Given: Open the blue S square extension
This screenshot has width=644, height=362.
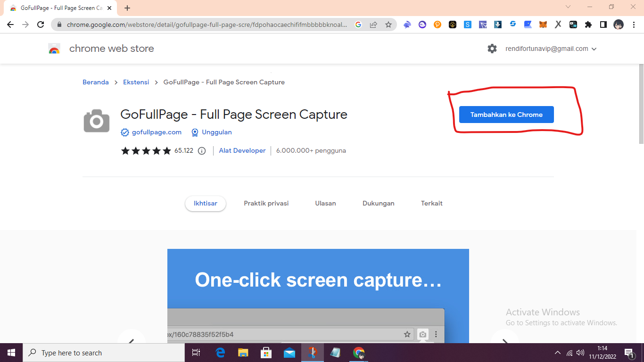Looking at the screenshot, I should 468,25.
